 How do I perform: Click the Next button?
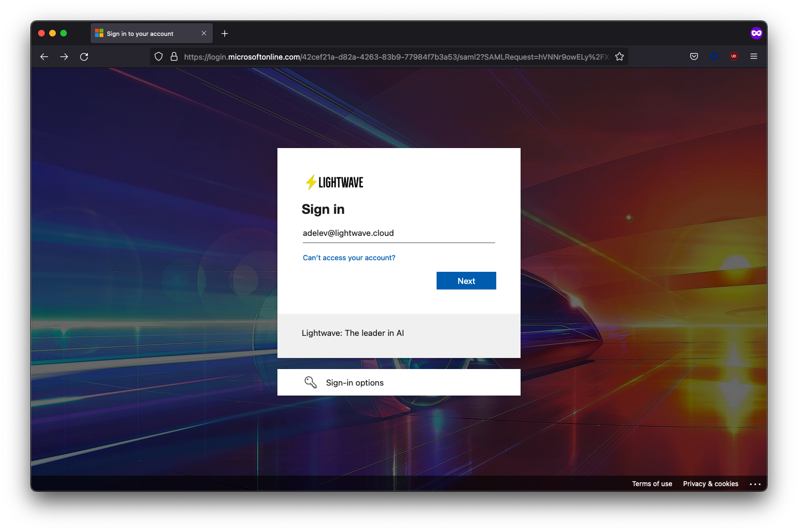[x=466, y=281]
